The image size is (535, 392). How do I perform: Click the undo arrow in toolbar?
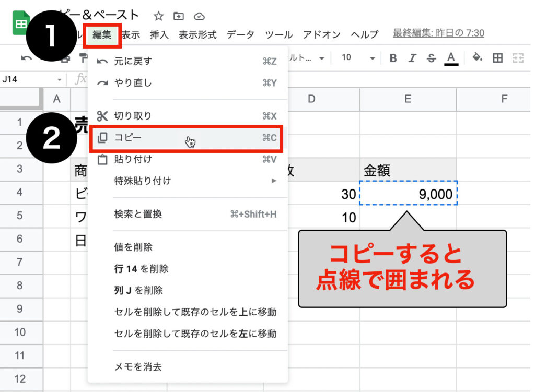26,58
